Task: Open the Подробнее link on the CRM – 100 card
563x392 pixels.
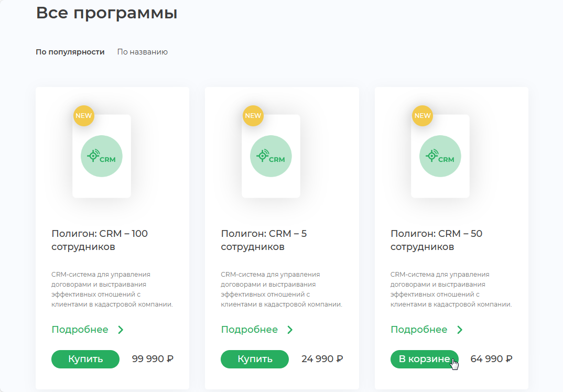Action: click(x=80, y=330)
